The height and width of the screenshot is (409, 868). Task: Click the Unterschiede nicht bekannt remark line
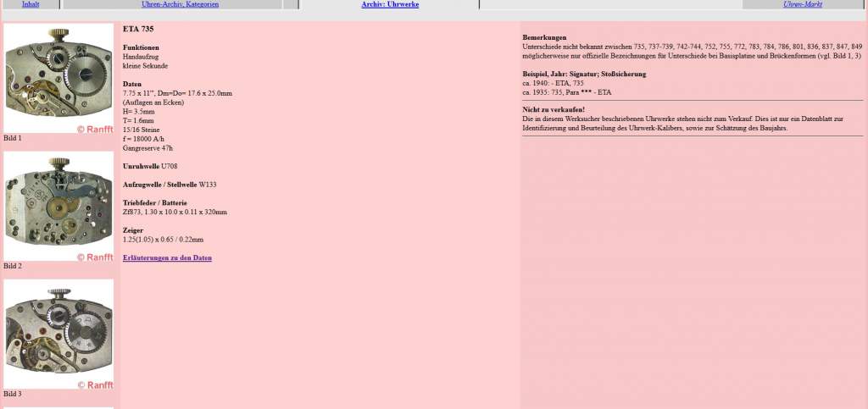coord(692,47)
